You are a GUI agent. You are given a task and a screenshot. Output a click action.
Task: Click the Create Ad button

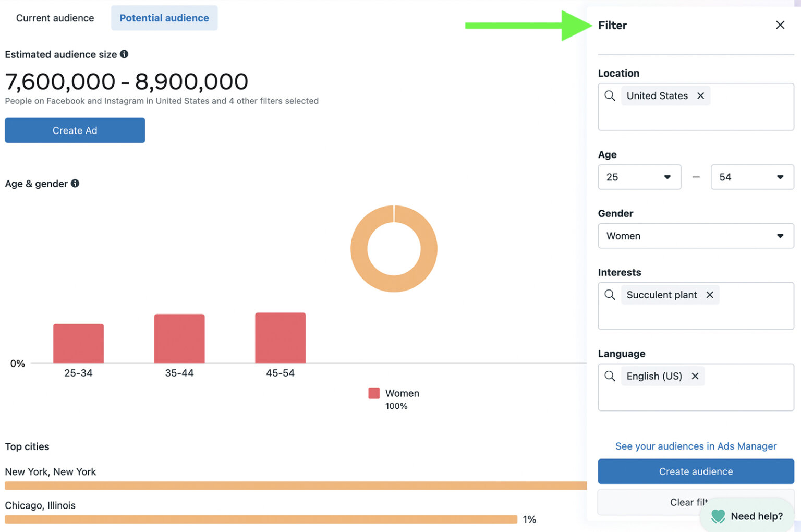click(x=75, y=130)
